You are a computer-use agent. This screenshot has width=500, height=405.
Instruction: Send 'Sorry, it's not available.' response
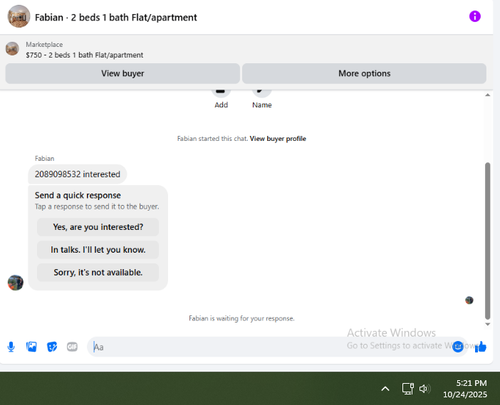98,272
